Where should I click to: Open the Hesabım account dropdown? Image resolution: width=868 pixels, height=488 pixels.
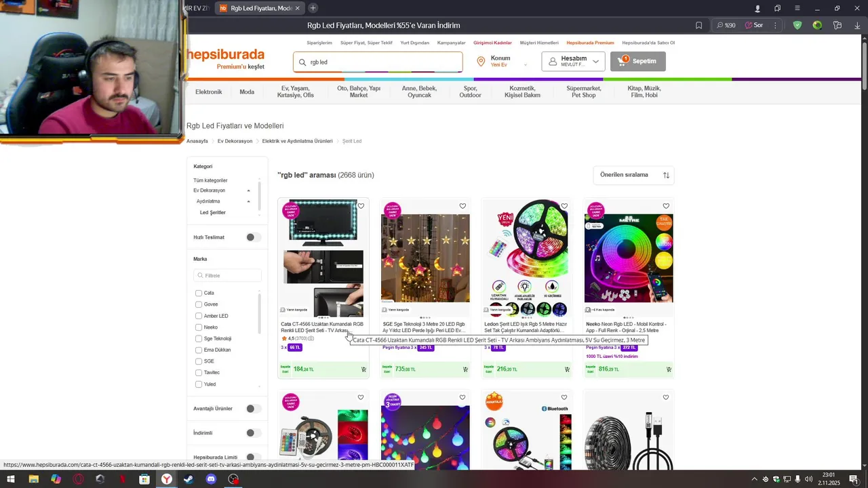pos(573,61)
